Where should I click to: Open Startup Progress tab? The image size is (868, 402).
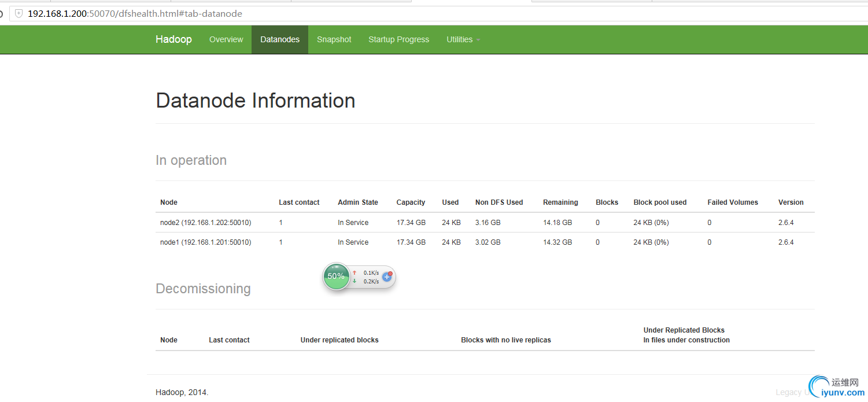click(398, 39)
